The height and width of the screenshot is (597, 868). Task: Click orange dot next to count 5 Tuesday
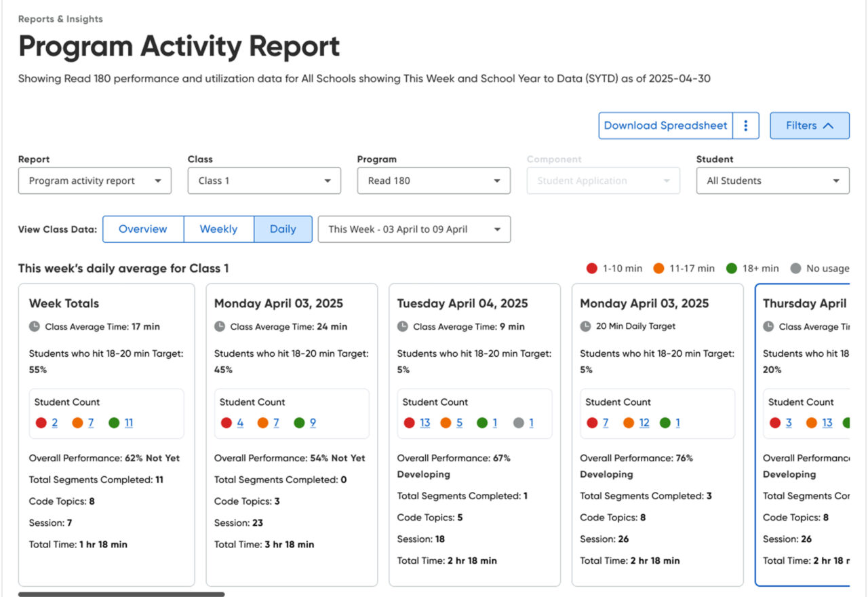click(446, 423)
